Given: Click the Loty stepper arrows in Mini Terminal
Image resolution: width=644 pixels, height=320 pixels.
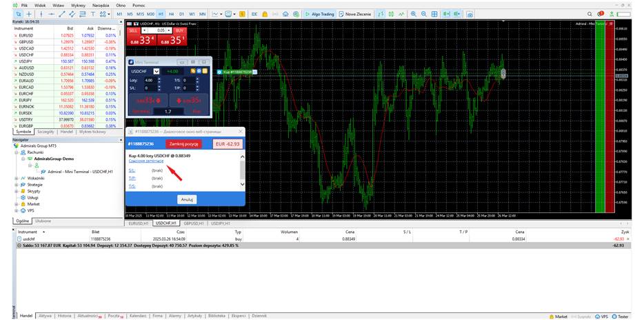Looking at the screenshot, I should coord(159,80).
